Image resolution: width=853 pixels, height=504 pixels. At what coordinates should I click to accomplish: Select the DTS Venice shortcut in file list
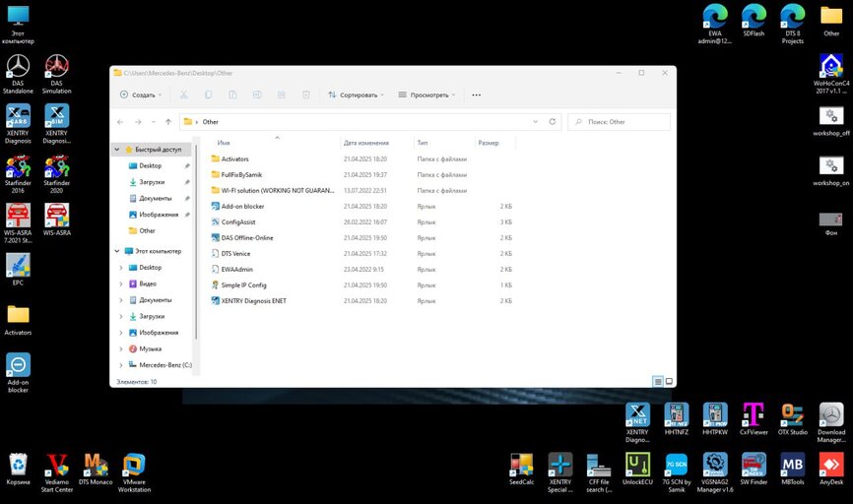(x=235, y=253)
